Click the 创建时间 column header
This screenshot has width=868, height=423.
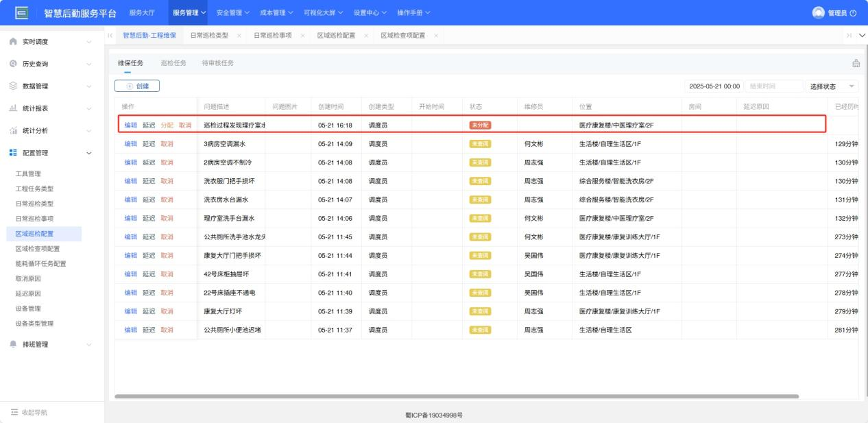point(330,107)
